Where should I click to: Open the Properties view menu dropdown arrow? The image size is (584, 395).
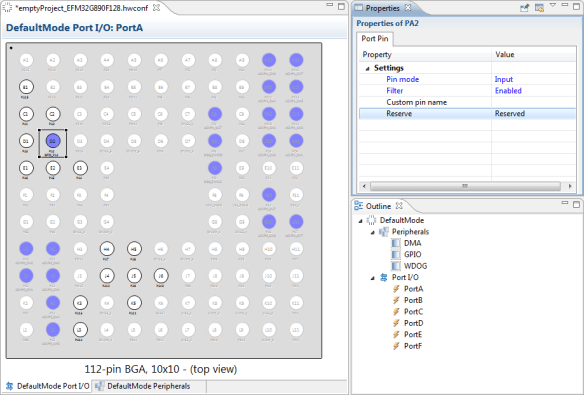[553, 6]
